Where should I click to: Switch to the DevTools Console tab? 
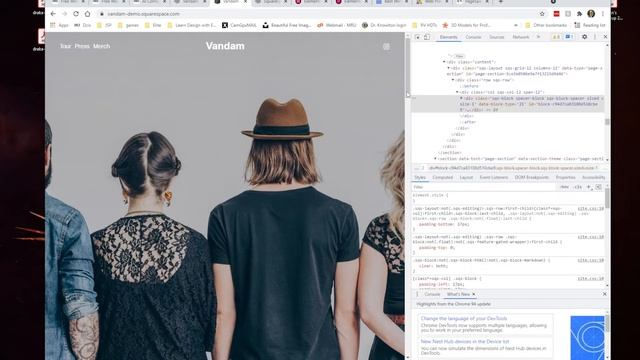click(x=473, y=37)
